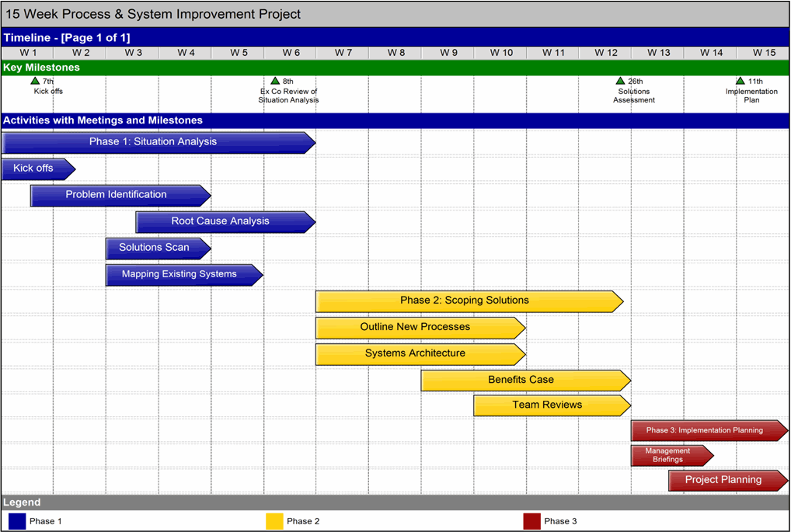Click the W 15 week column header
Screen dimensions: 791x532
(764, 53)
